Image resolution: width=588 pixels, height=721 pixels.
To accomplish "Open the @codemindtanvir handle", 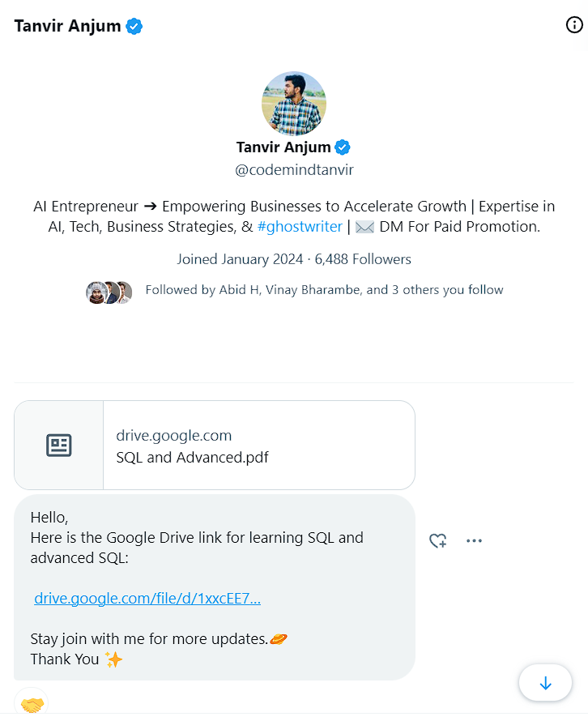I will pos(294,170).
